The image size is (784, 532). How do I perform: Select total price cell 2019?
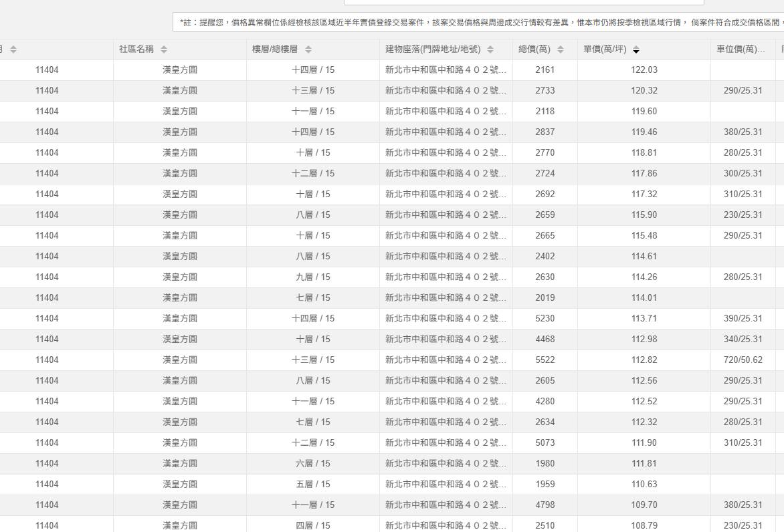point(545,297)
